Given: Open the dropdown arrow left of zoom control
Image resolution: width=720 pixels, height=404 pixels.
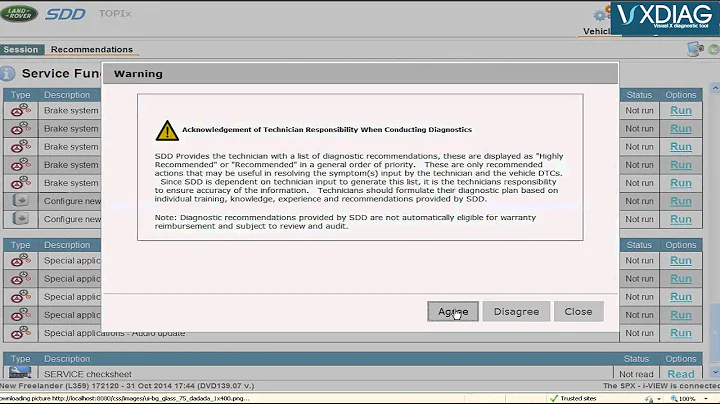Looking at the screenshot, I should (x=659, y=398).
